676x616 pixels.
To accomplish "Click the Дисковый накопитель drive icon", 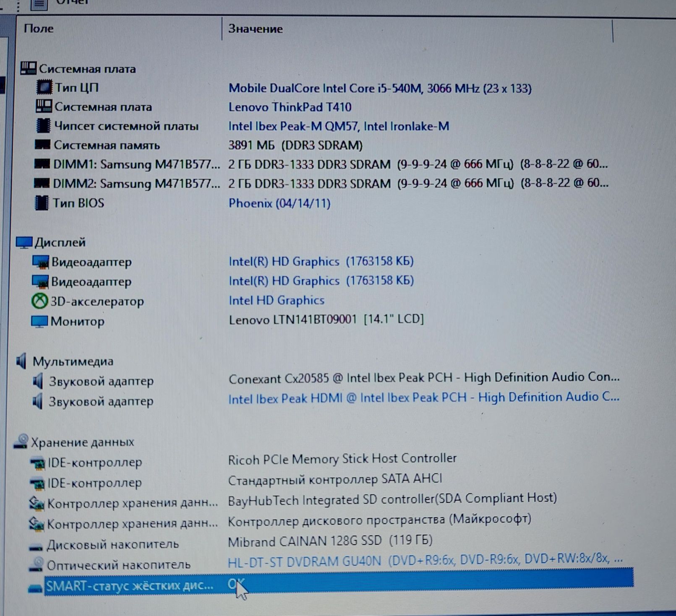I will pos(36,546).
